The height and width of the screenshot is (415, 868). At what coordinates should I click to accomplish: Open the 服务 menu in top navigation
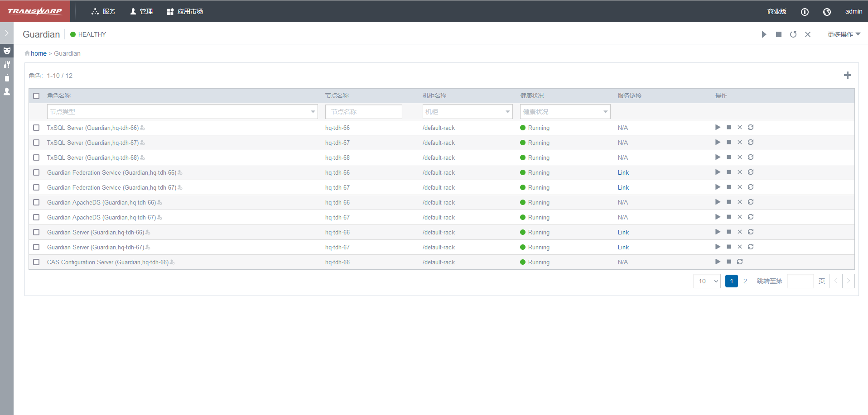(104, 11)
